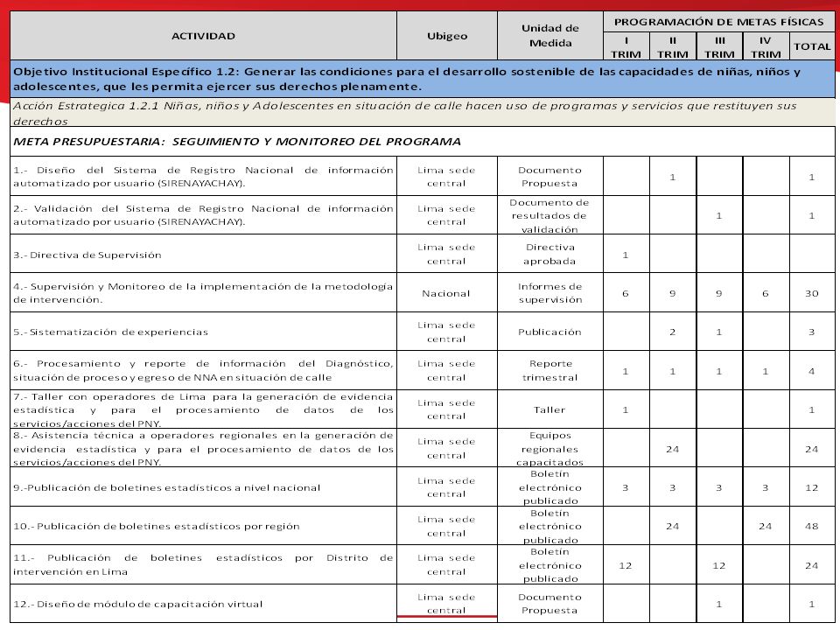Click Lima sede central in Sistematización de experiencias row
The height and width of the screenshot is (630, 840).
click(446, 332)
